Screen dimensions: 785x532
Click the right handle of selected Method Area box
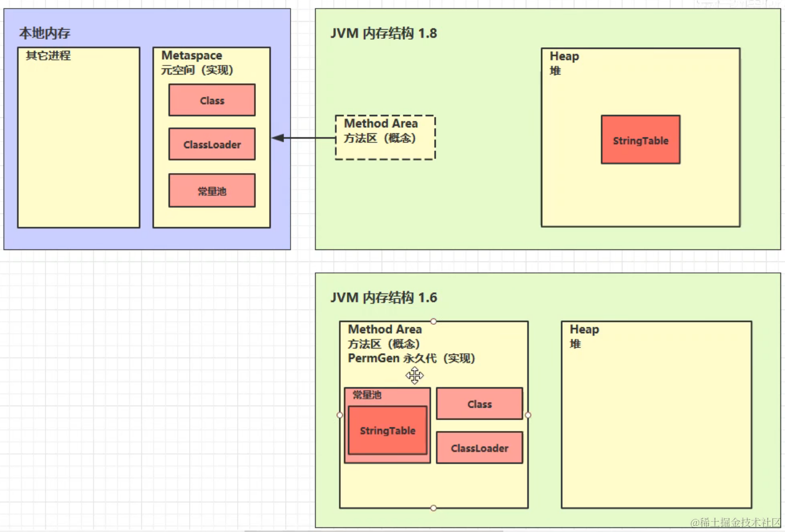(528, 415)
